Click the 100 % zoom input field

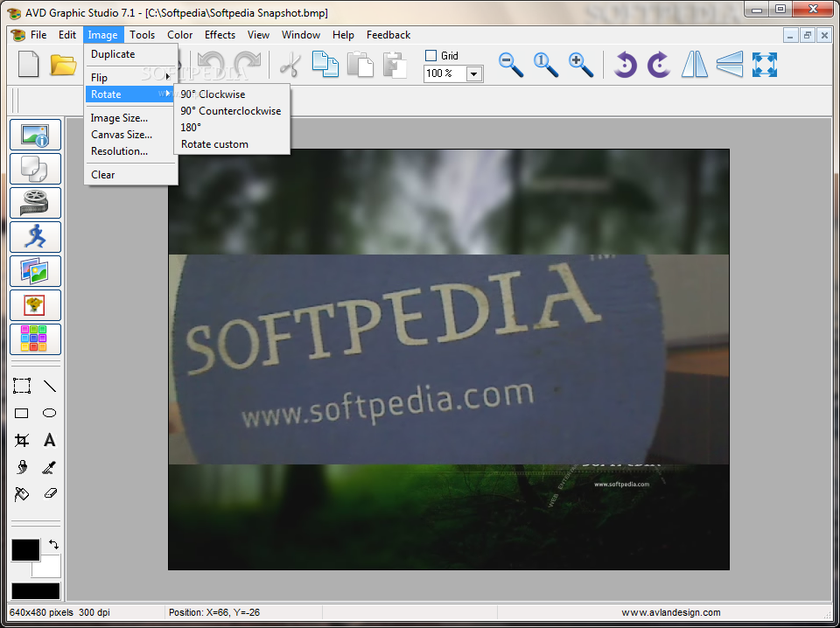[445, 73]
